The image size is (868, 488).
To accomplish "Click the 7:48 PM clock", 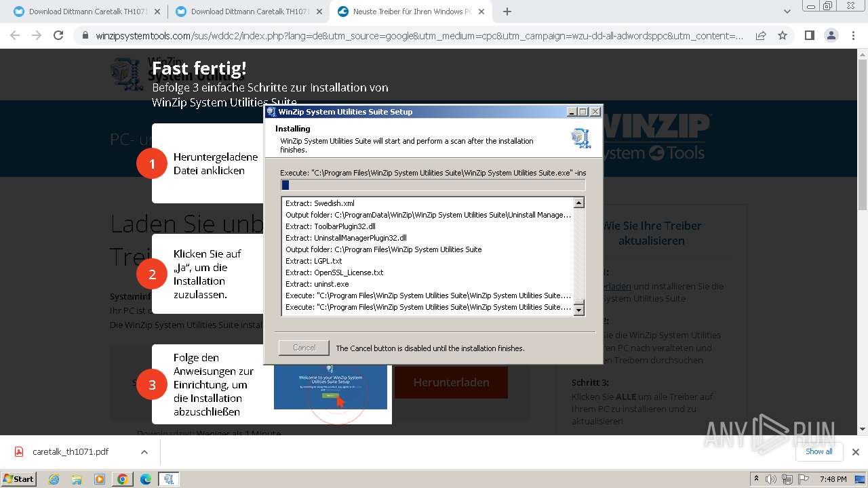I will 833,479.
